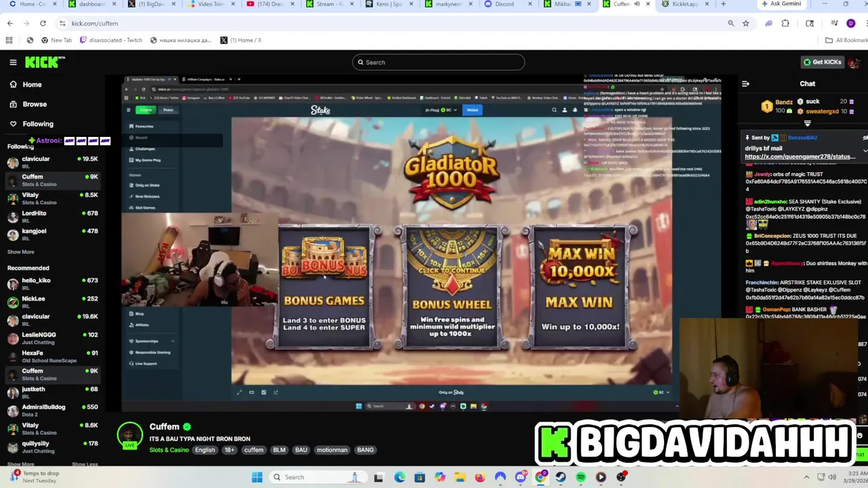Focus the Kick search field
868x488 pixels.
click(x=438, y=62)
